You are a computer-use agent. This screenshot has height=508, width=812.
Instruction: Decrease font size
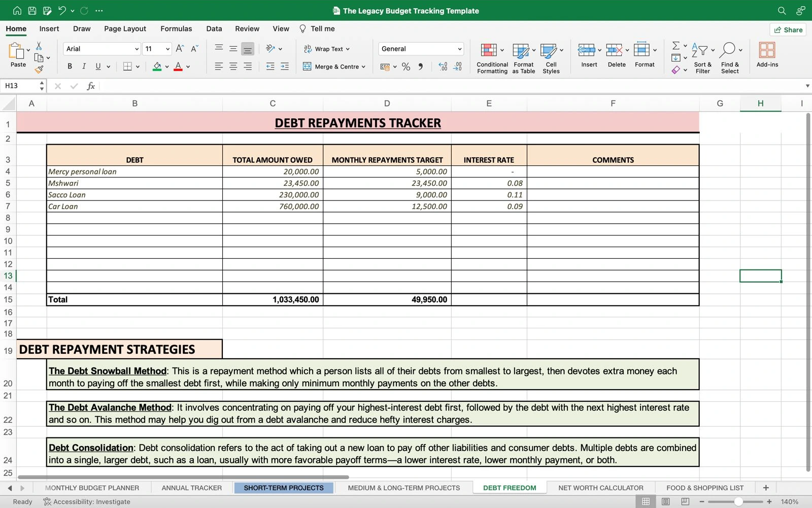(x=194, y=49)
